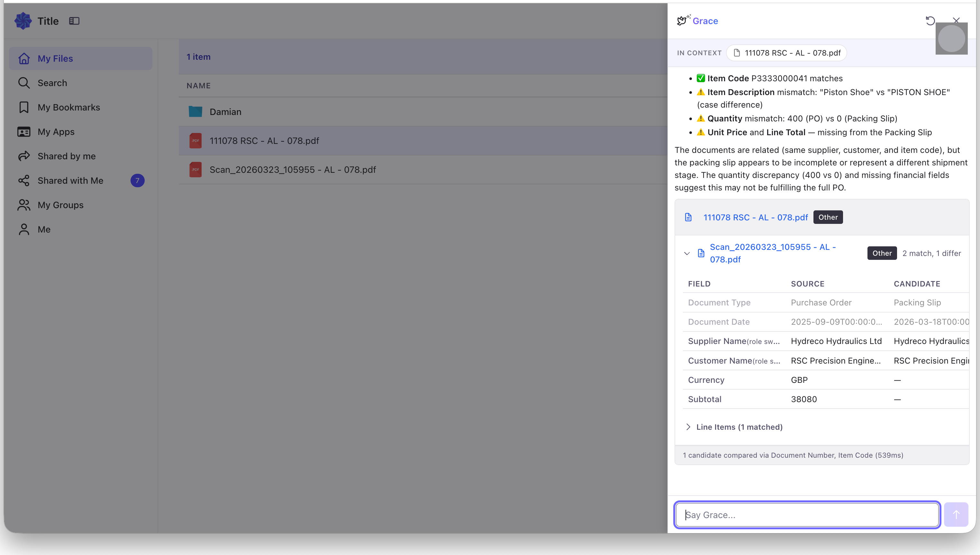Viewport: 980px width, 555px height.
Task: Close the Grace assistant panel
Action: pos(956,20)
